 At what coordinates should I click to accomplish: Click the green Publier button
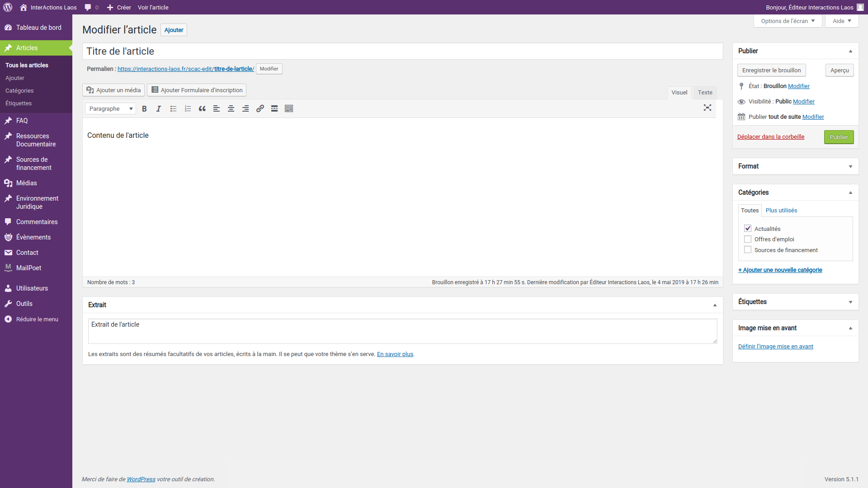[x=839, y=137]
